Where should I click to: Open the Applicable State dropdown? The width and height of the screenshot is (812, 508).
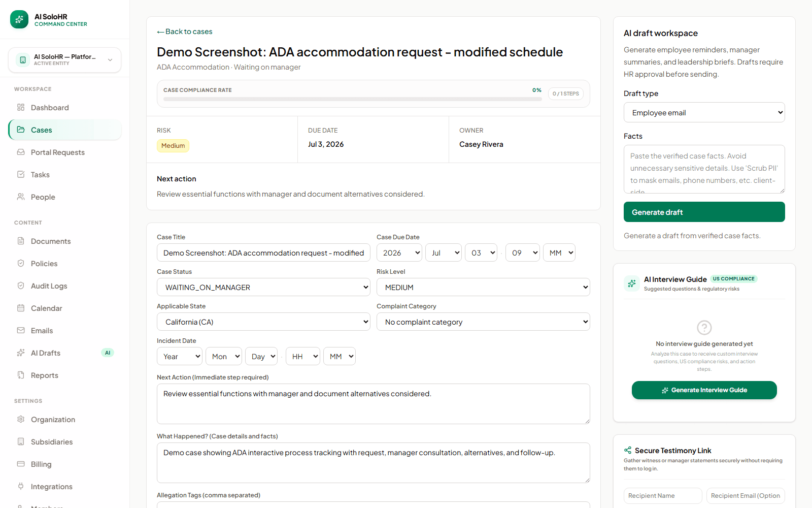pos(263,322)
